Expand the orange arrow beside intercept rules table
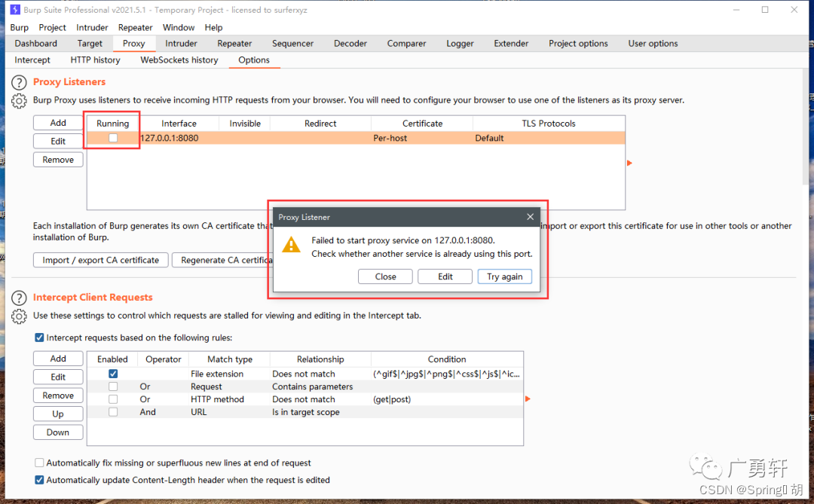814x504 pixels. coord(528,399)
